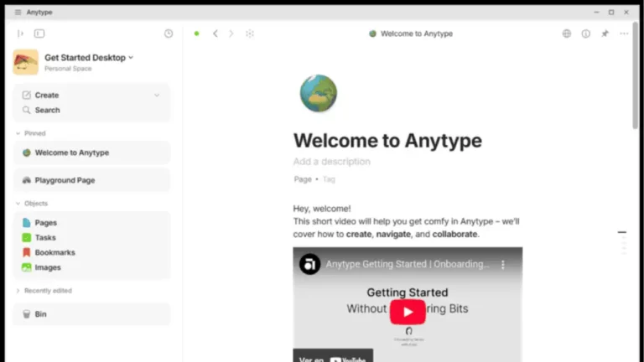
Task: Play the Getting Started video
Action: [408, 312]
